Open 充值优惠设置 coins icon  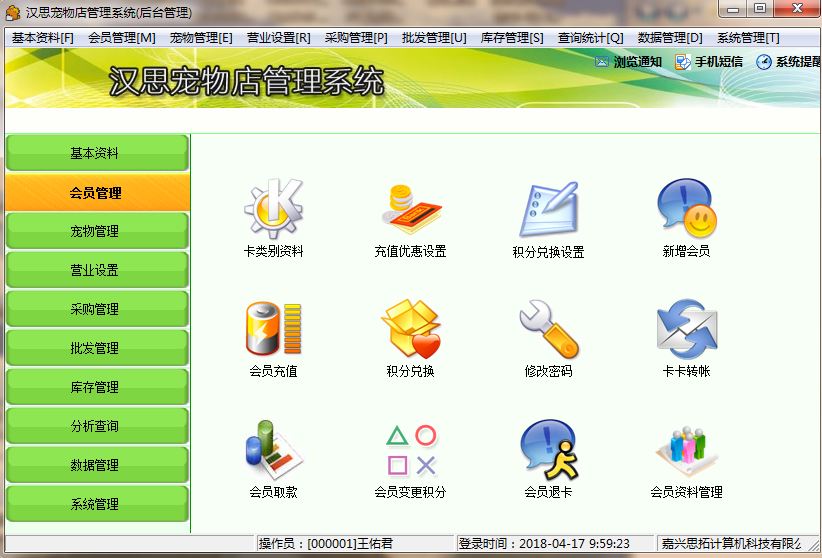[411, 209]
